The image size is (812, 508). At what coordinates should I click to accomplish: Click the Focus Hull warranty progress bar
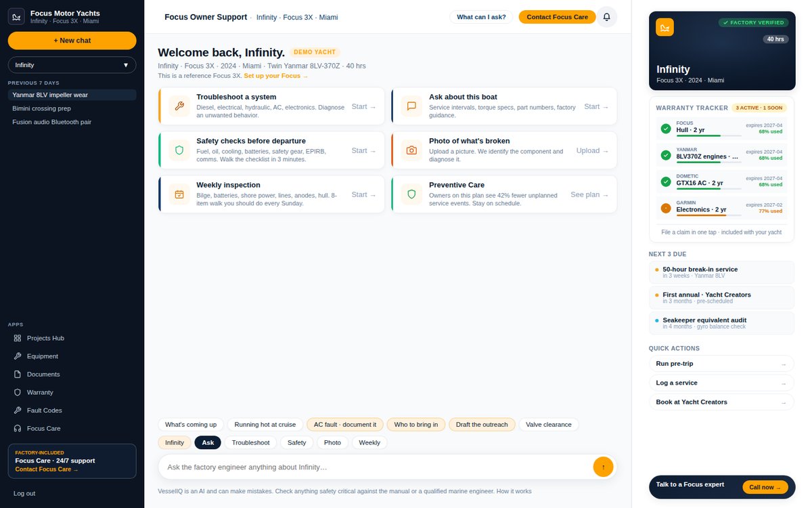coord(709,135)
